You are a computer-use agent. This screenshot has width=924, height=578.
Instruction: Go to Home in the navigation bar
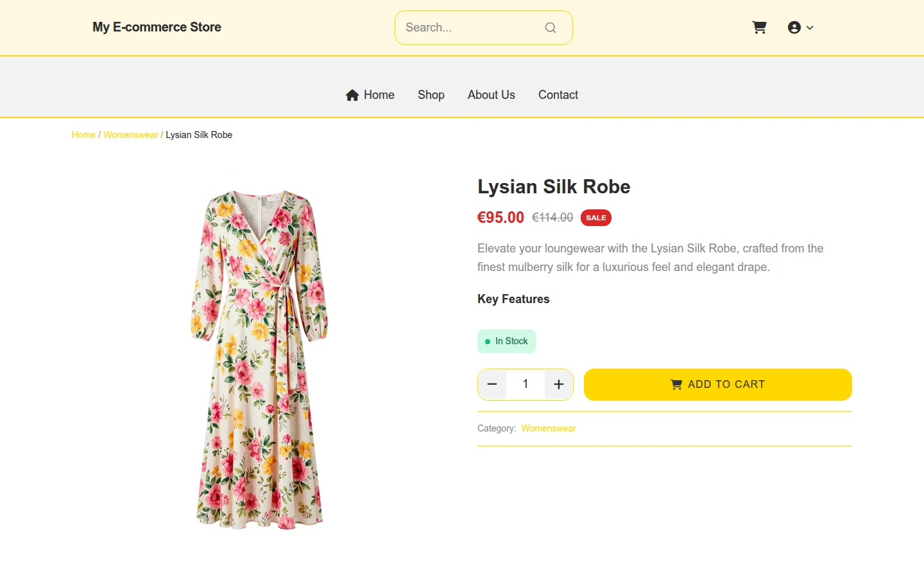tap(370, 95)
